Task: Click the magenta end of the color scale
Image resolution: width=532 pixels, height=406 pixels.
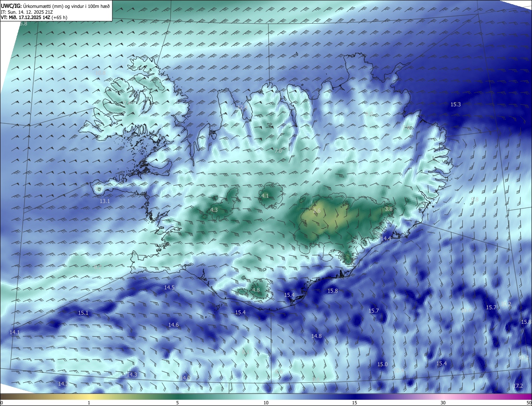Action: [527, 396]
